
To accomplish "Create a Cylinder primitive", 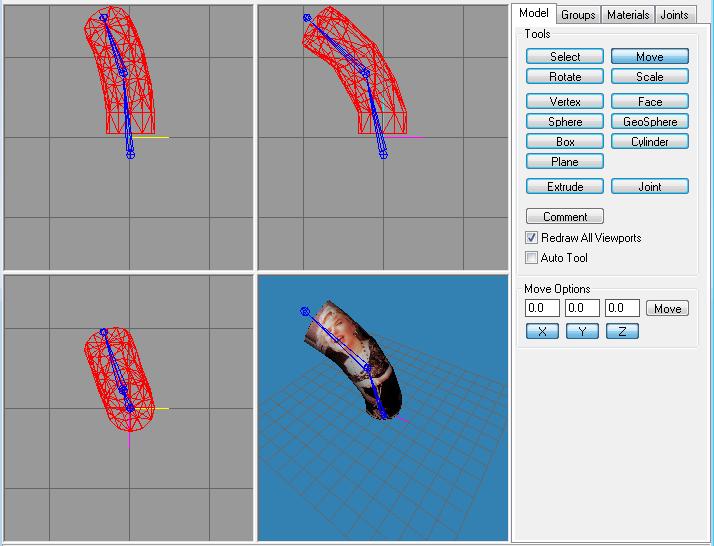I will coord(649,142).
